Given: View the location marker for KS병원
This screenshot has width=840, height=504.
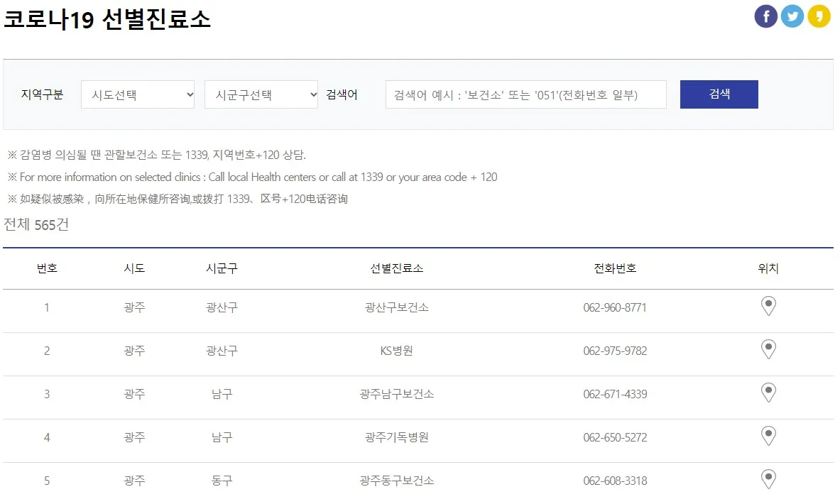Looking at the screenshot, I should (768, 349).
